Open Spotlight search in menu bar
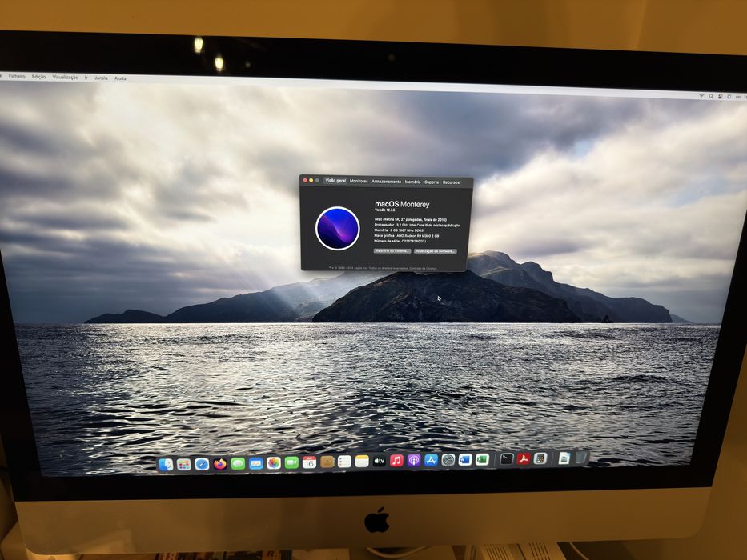The height and width of the screenshot is (560, 747). tap(711, 96)
